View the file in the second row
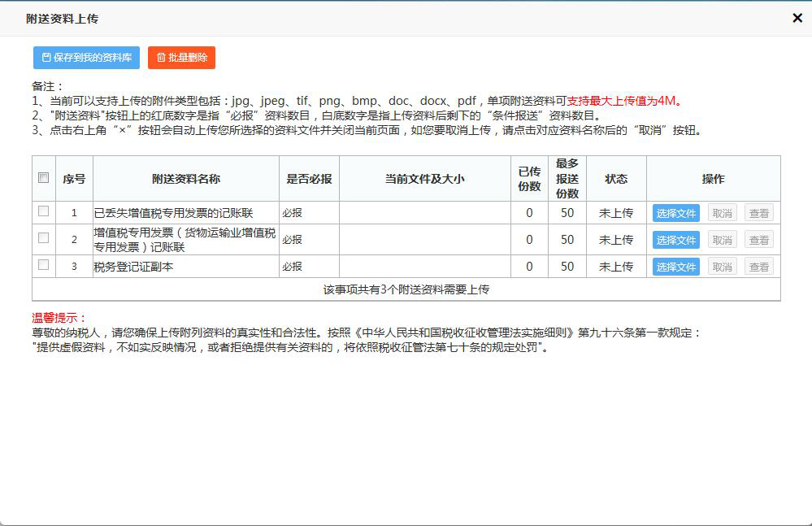The image size is (812, 526). tap(758, 240)
